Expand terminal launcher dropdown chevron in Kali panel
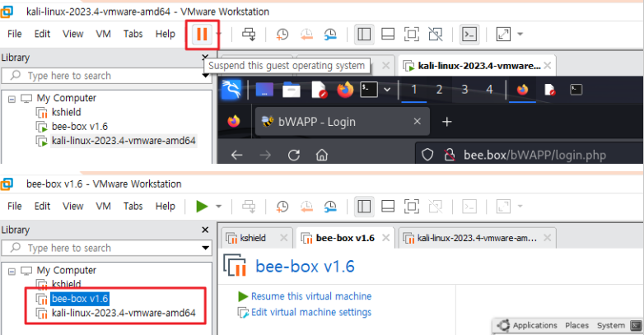644x335 pixels. pos(387,90)
